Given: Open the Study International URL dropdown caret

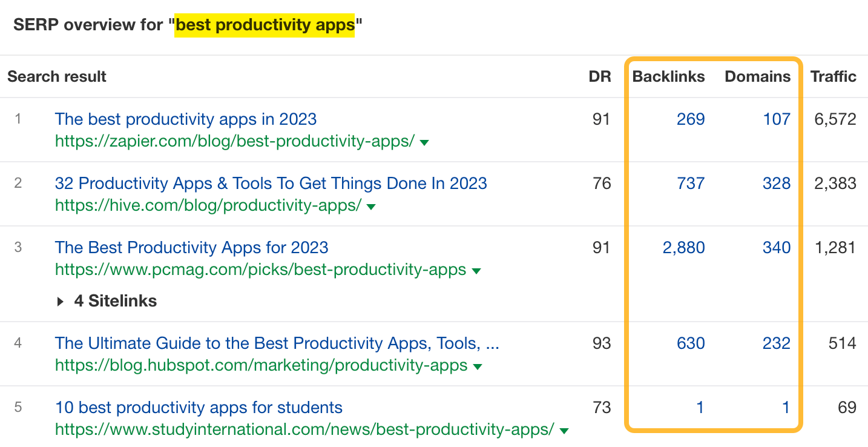Looking at the screenshot, I should 563,431.
